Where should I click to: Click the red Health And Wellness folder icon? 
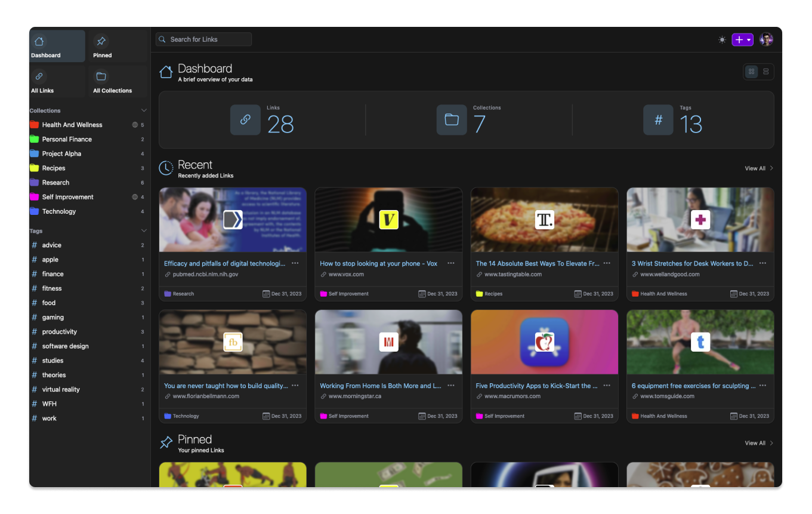pyautogui.click(x=35, y=125)
